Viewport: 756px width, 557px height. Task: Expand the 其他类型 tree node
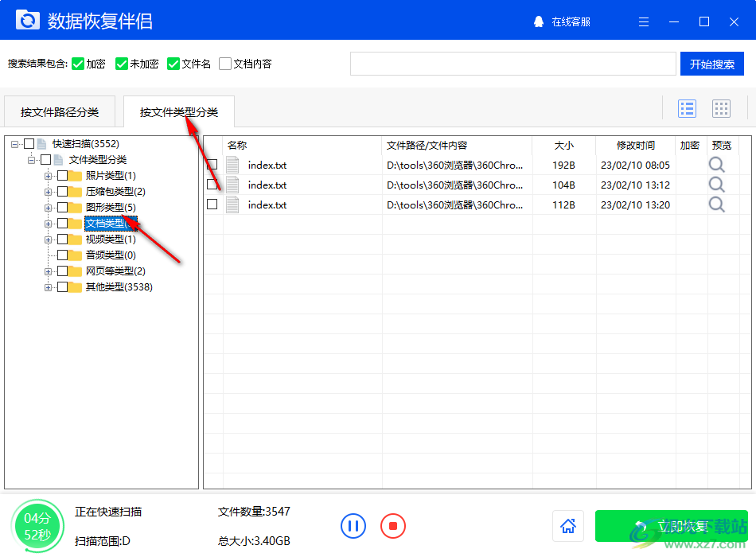click(x=49, y=286)
